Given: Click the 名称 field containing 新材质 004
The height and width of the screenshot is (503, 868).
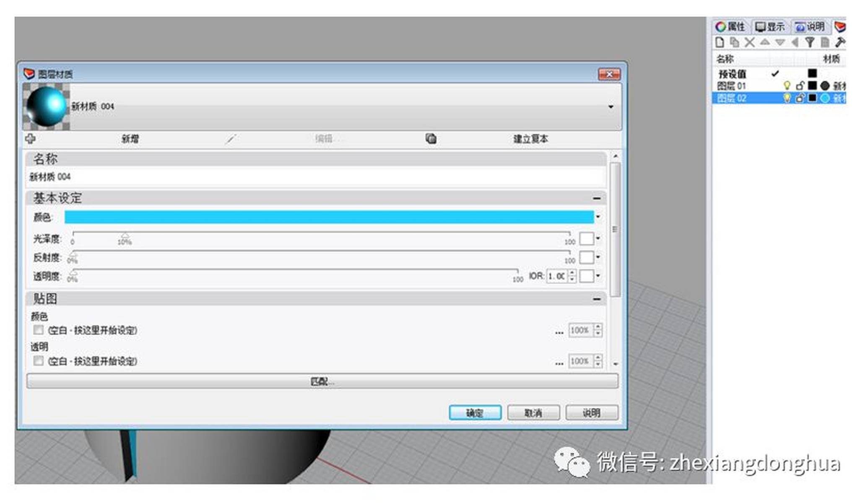Looking at the screenshot, I should click(316, 177).
